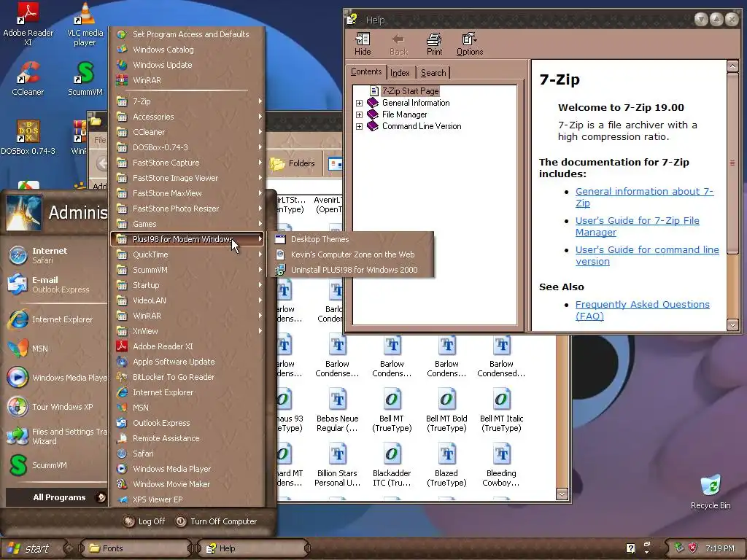Open the Options toolbar button in Help
This screenshot has height=560, width=747.
pyautogui.click(x=470, y=44)
